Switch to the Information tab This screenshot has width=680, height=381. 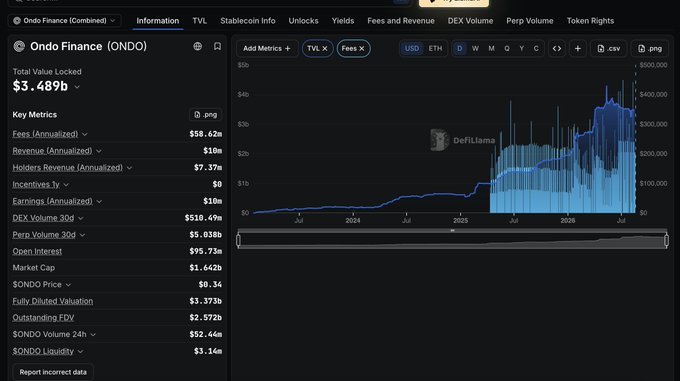158,21
